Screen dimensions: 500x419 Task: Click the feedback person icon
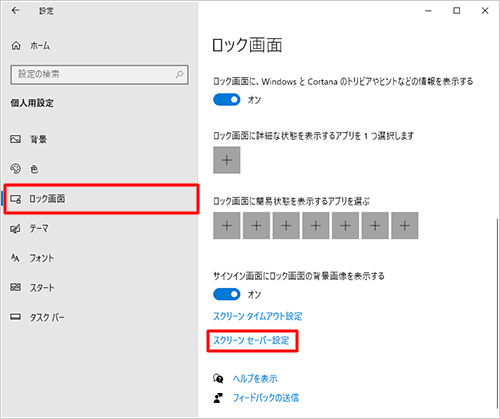click(218, 398)
